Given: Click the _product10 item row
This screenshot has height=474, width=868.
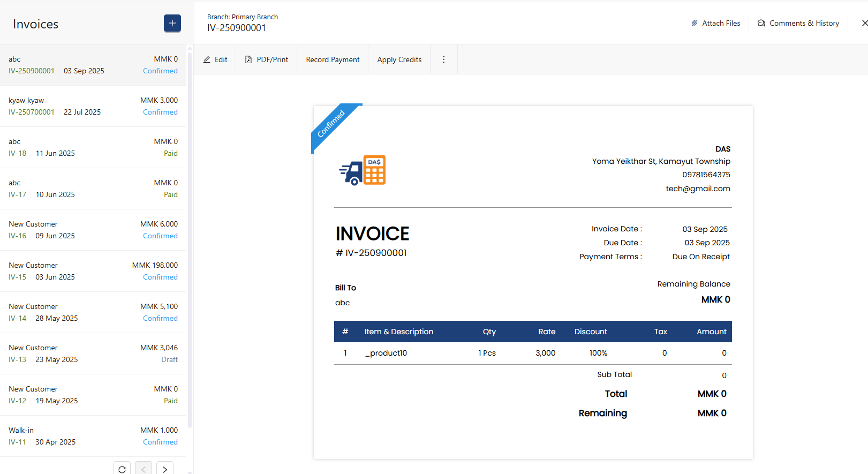Looking at the screenshot, I should 533,353.
